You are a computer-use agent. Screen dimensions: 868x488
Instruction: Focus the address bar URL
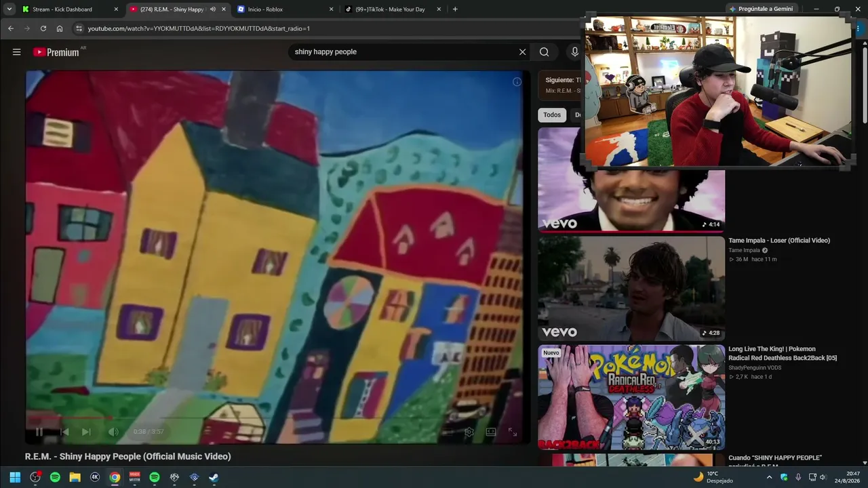pyautogui.click(x=199, y=28)
